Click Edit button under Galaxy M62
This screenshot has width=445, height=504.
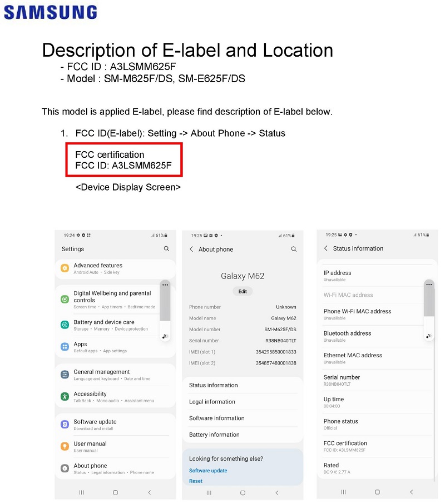243,292
